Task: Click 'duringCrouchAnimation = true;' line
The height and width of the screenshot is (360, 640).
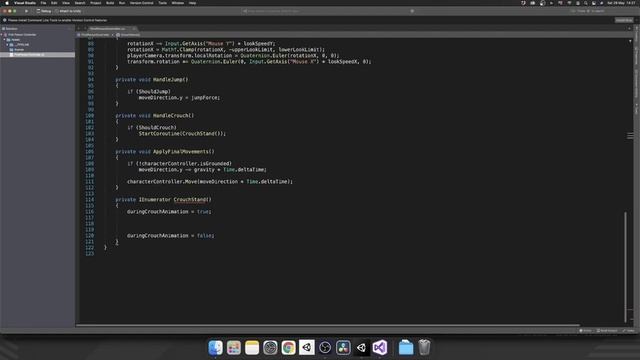Action: pos(169,211)
